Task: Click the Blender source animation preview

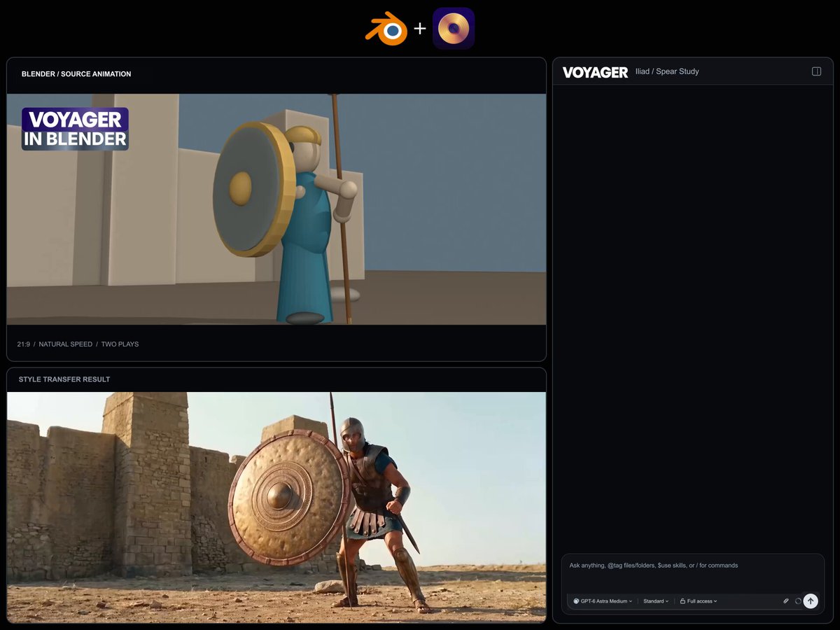Action: pos(276,209)
